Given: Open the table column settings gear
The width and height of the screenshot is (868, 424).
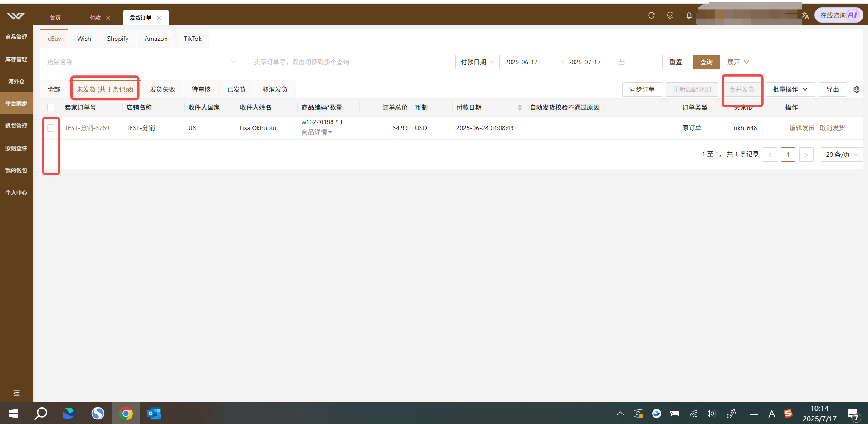Looking at the screenshot, I should (857, 89).
